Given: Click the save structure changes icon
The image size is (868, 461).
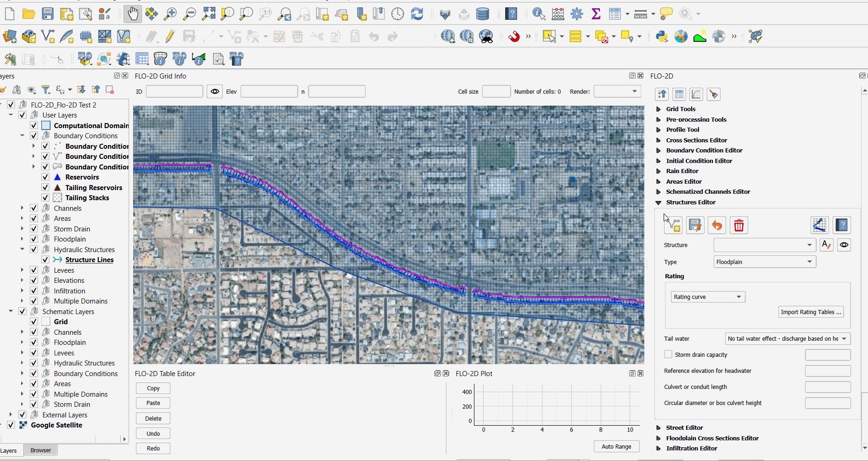Looking at the screenshot, I should [x=695, y=225].
